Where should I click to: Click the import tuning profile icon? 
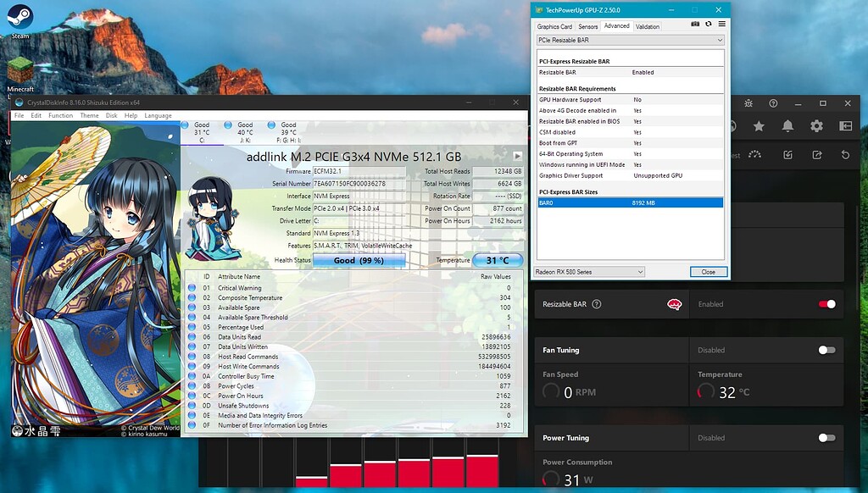(787, 155)
